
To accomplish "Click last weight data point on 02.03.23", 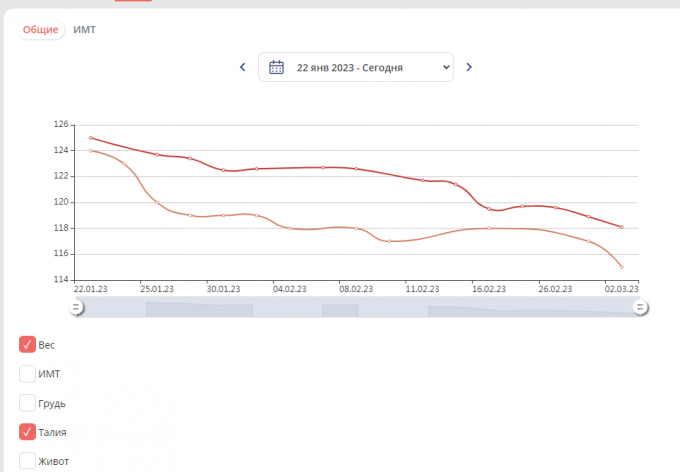I will [622, 227].
